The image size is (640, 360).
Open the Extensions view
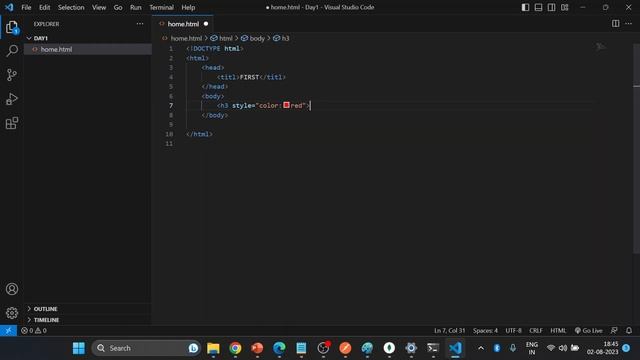pyautogui.click(x=12, y=123)
